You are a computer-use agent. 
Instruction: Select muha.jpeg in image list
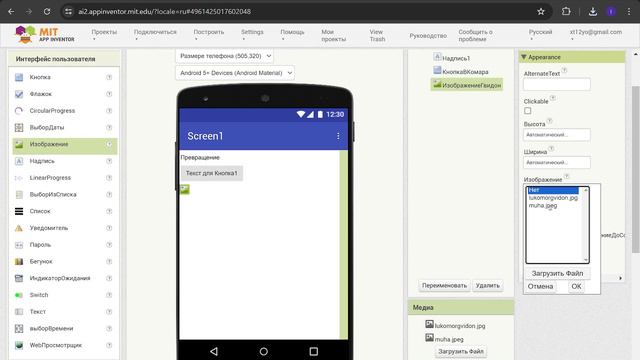(x=543, y=205)
